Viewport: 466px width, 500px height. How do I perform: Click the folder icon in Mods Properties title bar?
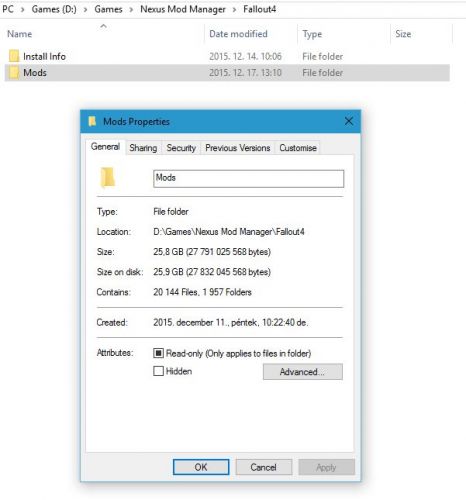92,121
